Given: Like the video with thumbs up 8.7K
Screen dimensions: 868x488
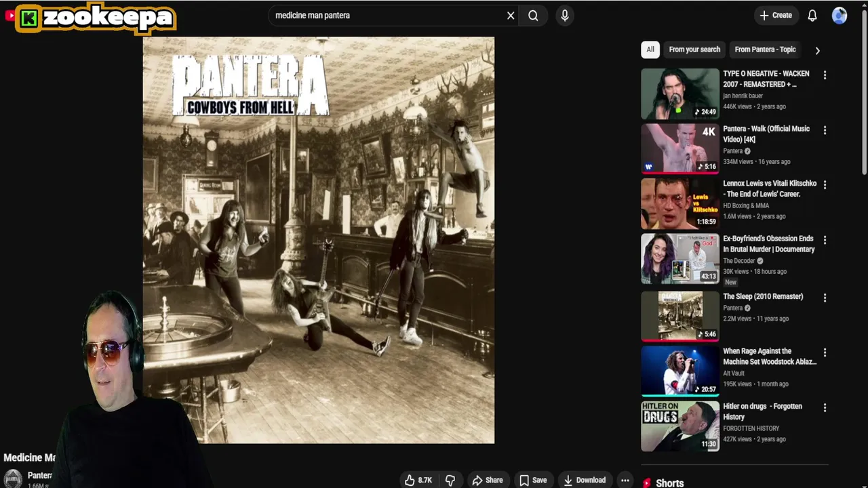Looking at the screenshot, I should [418, 480].
